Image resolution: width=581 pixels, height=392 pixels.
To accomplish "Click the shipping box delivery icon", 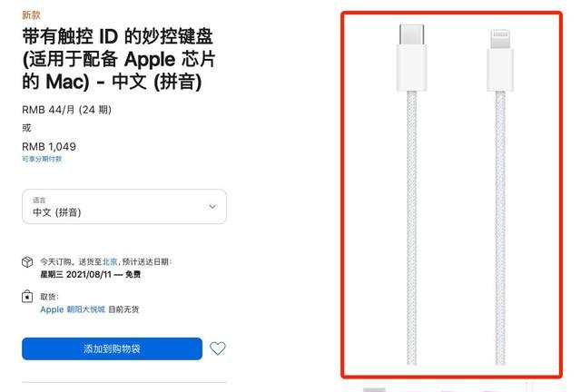I will tap(27, 262).
